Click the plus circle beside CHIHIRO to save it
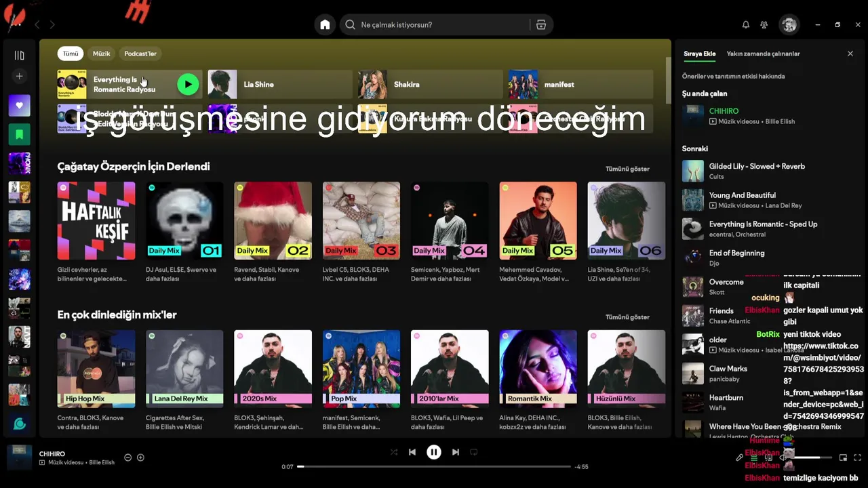Screen dimensions: 868x488 (x=140, y=457)
